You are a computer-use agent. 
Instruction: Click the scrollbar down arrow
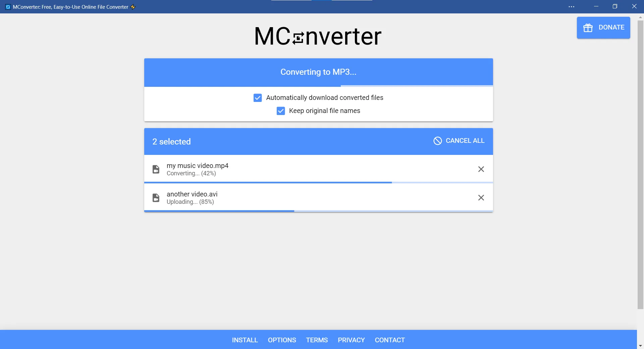point(640,346)
